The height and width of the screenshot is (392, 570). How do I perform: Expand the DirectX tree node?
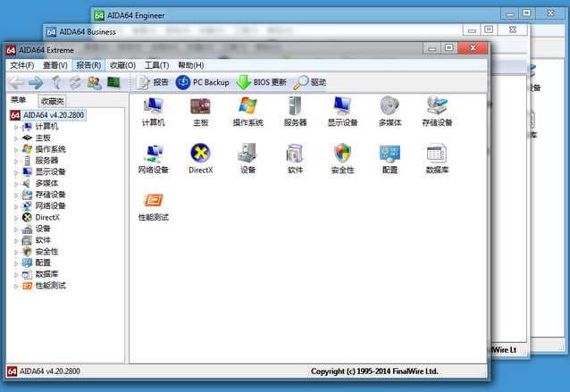16,218
